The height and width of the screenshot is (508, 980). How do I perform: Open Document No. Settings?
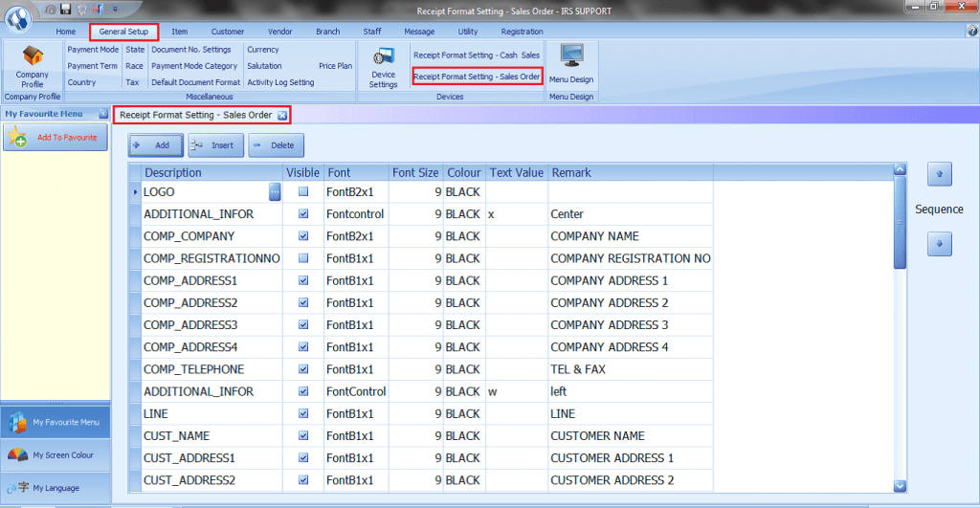pyautogui.click(x=191, y=50)
